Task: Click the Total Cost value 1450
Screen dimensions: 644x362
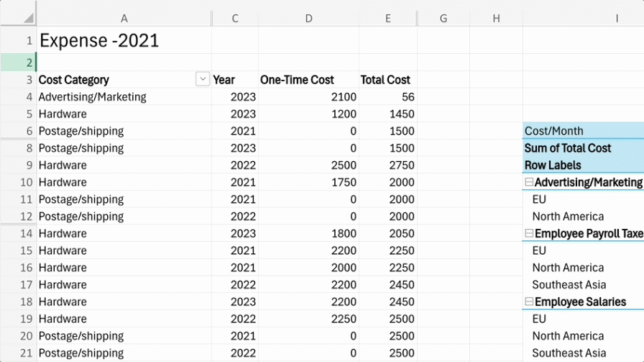Action: click(x=387, y=114)
